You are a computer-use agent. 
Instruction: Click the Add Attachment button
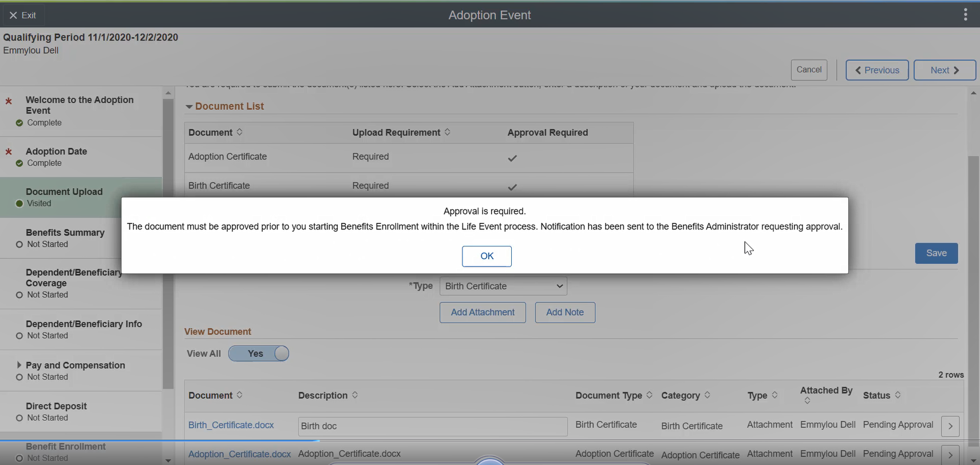(483, 312)
